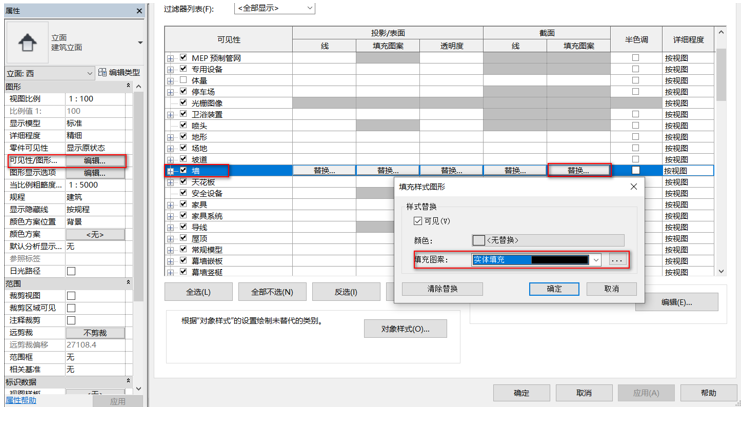The width and height of the screenshot is (756, 421).
Task: Click the Edit Type (编辑类型) icon button
Action: (x=119, y=73)
